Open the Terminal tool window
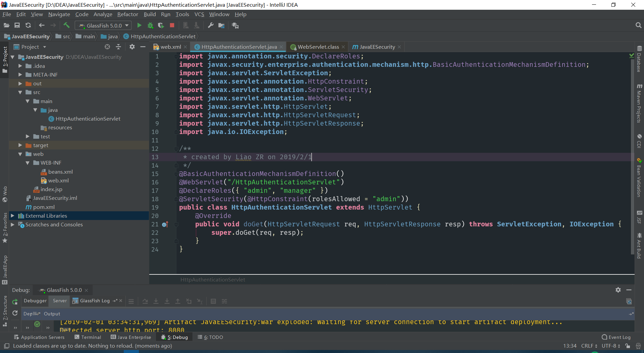 click(88, 337)
